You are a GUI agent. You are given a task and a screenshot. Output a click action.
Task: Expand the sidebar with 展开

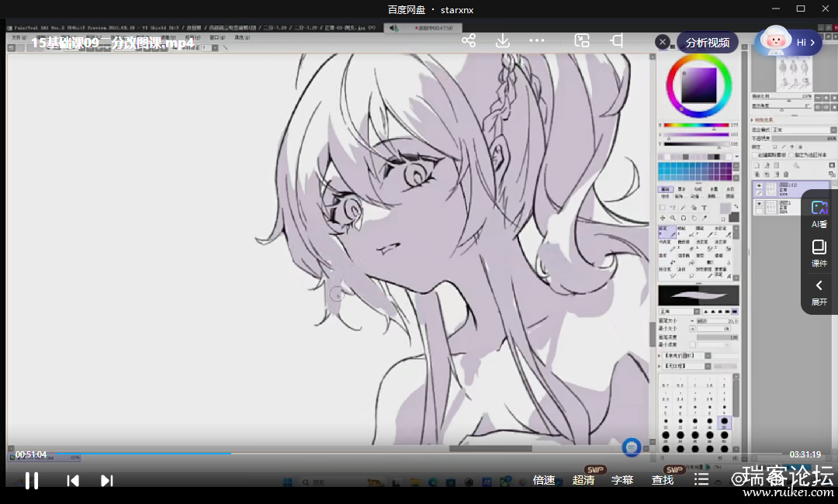point(819,292)
